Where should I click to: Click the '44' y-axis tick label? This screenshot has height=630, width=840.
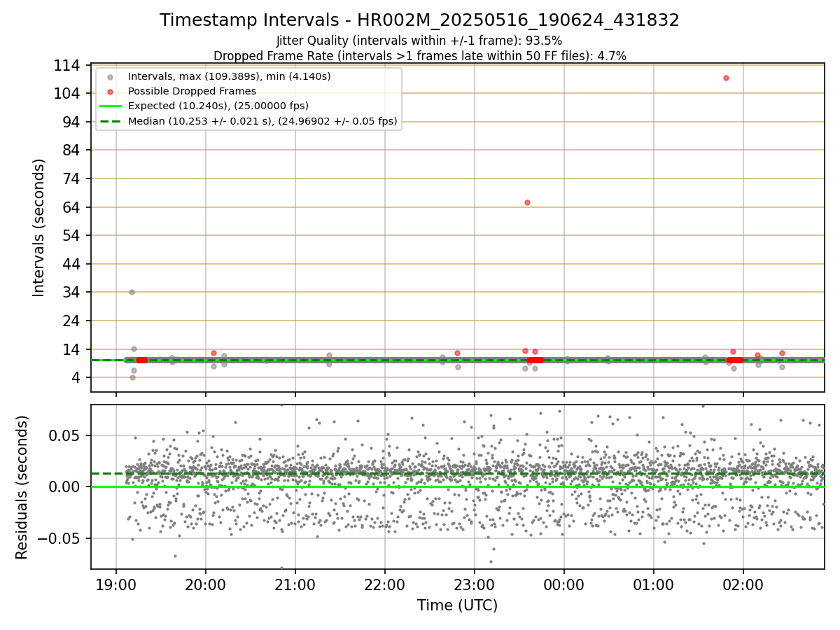[x=71, y=264]
